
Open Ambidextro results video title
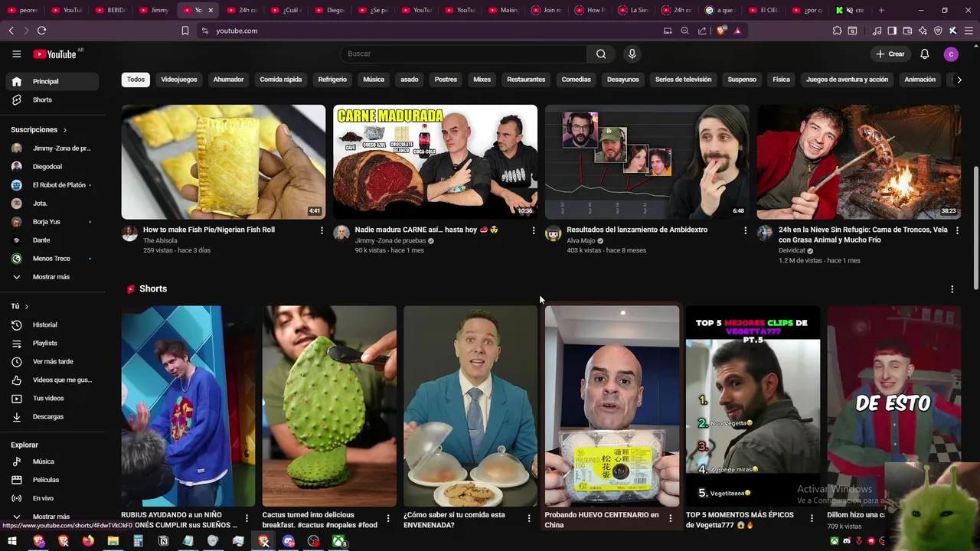point(637,230)
